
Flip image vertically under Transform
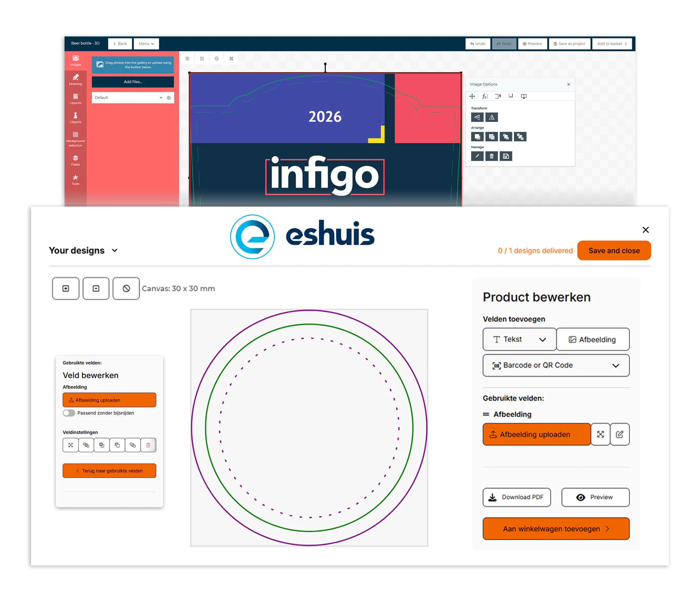pyautogui.click(x=491, y=117)
